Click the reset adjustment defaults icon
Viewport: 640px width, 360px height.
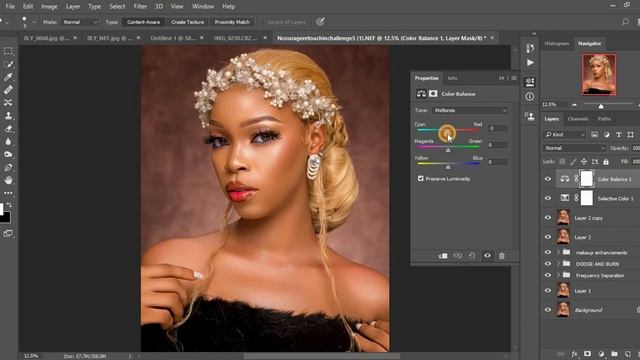472,256
